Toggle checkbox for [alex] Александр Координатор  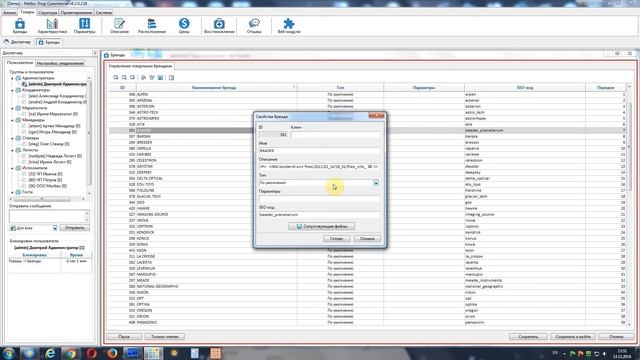click(x=24, y=96)
